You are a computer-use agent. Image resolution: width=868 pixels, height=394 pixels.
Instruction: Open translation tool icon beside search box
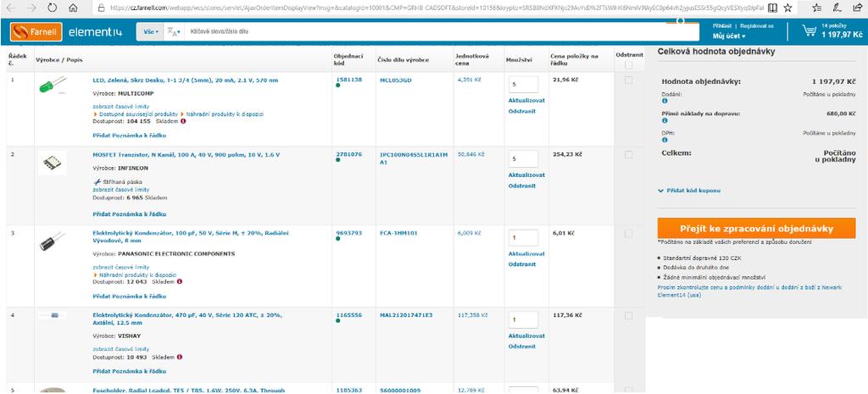(174, 32)
